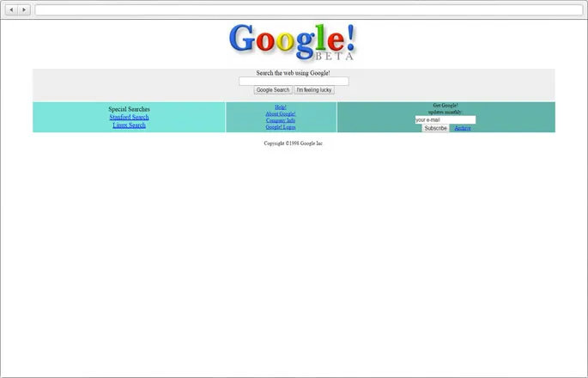Viewport: 588px width, 378px height.
Task: Click the Copyright 1998 Google Inc text
Action: pos(294,143)
